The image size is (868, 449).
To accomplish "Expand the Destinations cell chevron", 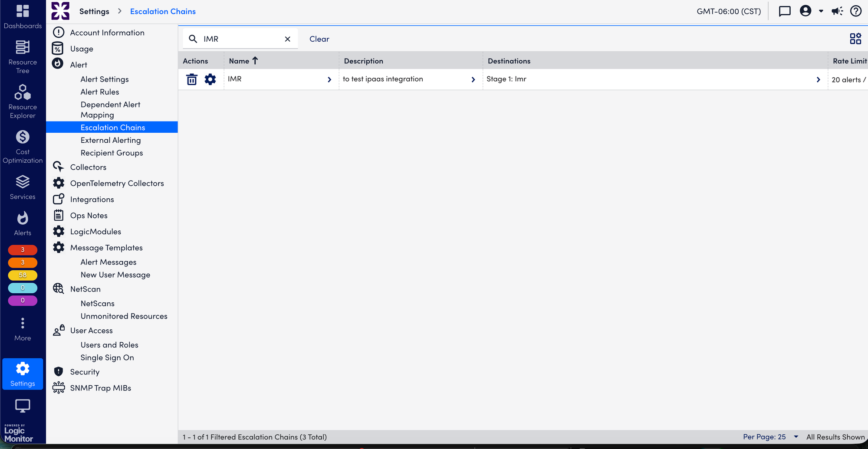I will click(x=818, y=80).
